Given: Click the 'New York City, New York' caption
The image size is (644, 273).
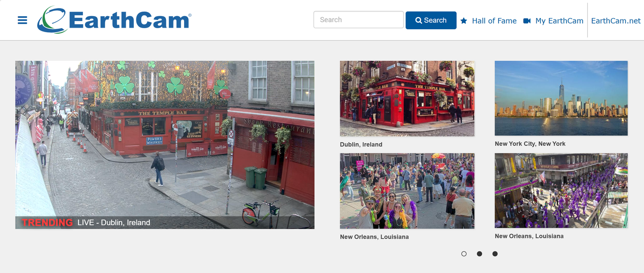Looking at the screenshot, I should tap(530, 144).
